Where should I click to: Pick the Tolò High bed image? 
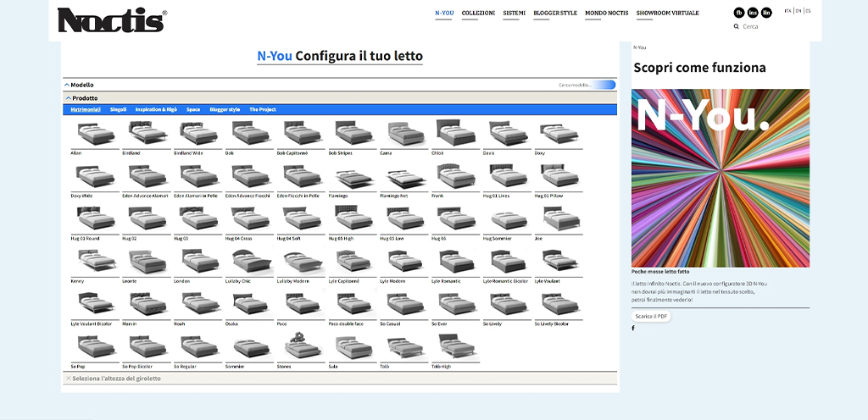tap(455, 347)
